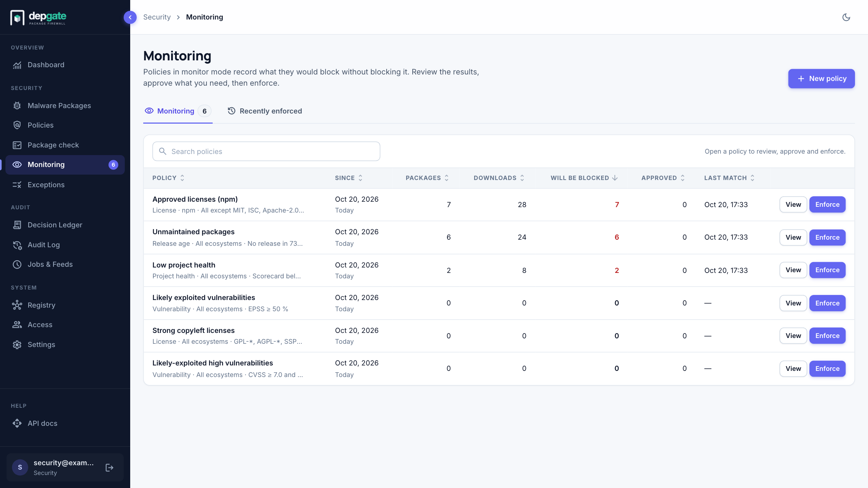Screen dimensions: 868x488
Task: Sort by Will Be Blocked column
Action: click(584, 178)
